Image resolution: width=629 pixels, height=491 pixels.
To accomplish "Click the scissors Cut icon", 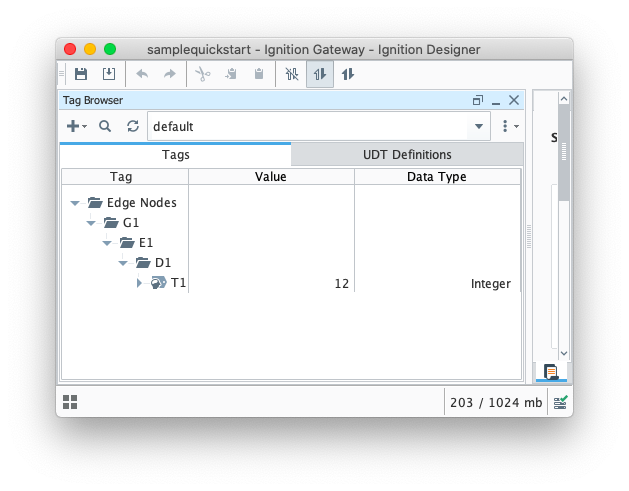I will (x=202, y=74).
